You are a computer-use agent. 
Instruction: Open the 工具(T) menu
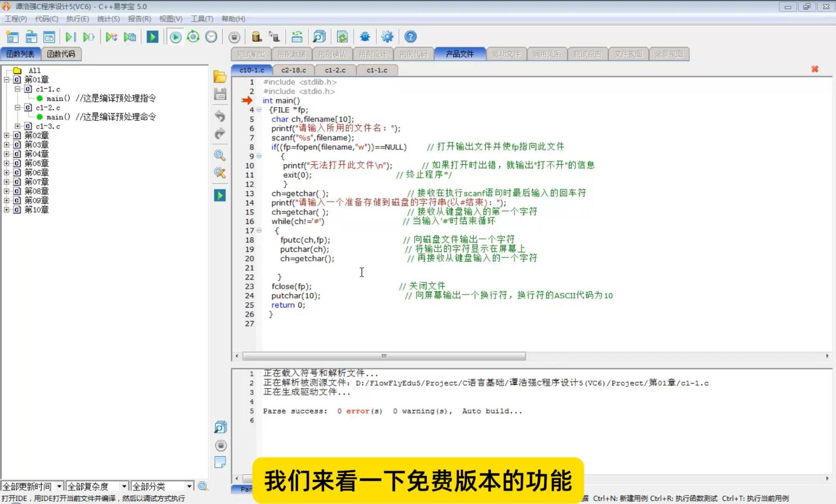tap(202, 19)
